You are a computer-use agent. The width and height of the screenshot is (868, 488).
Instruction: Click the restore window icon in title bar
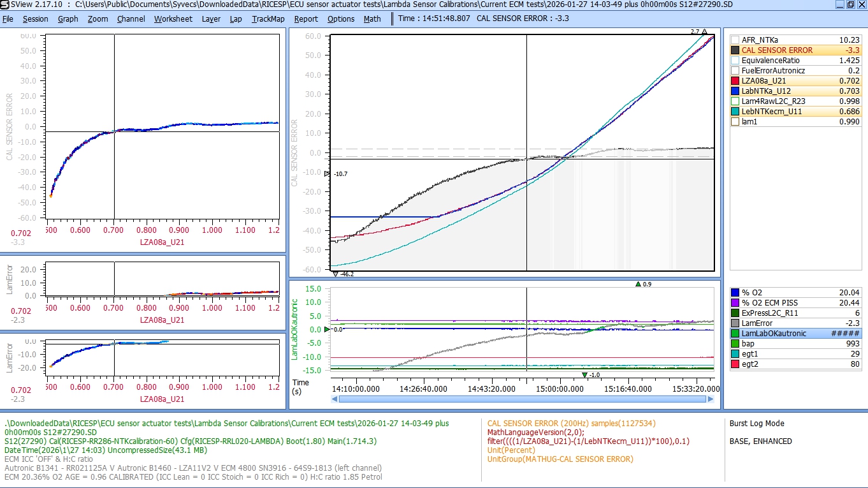click(850, 5)
